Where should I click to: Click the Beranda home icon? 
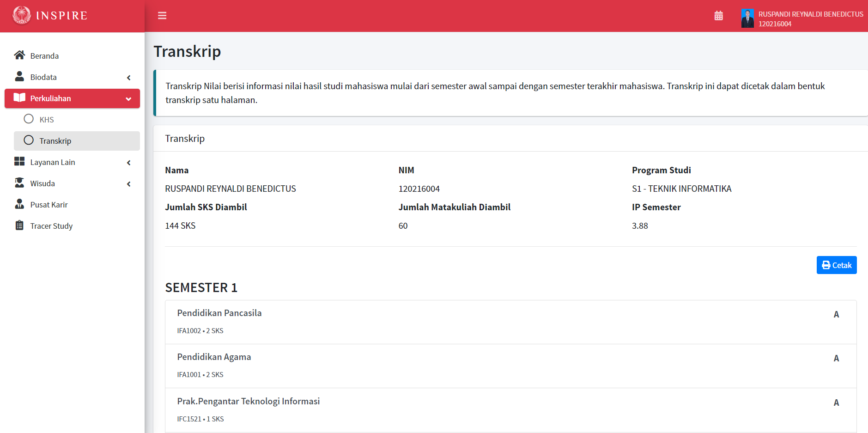[19, 55]
